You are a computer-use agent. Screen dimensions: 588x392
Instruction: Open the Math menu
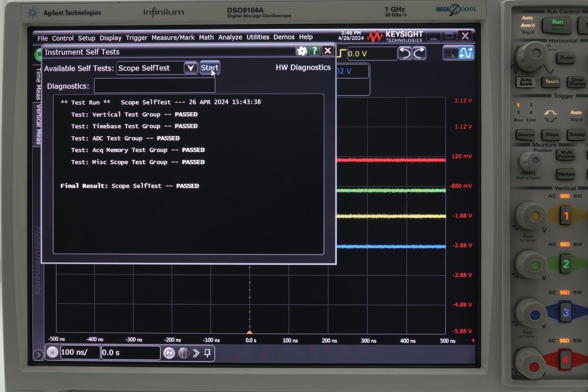tap(206, 37)
